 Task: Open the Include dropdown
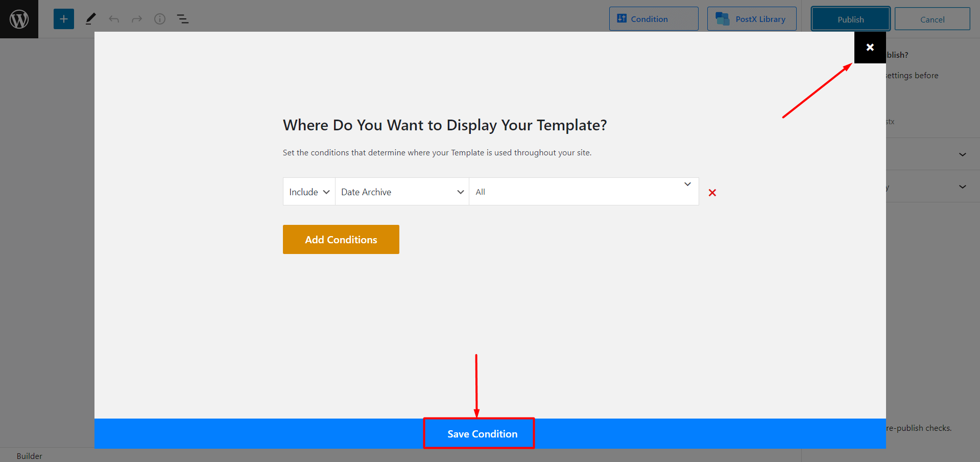pyautogui.click(x=308, y=191)
